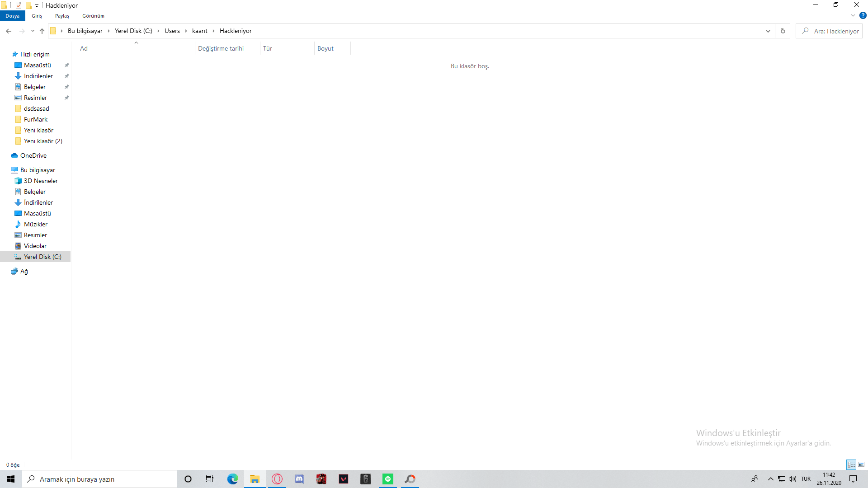Click the Back navigation arrow
The height and width of the screenshot is (488, 868).
pyautogui.click(x=9, y=31)
